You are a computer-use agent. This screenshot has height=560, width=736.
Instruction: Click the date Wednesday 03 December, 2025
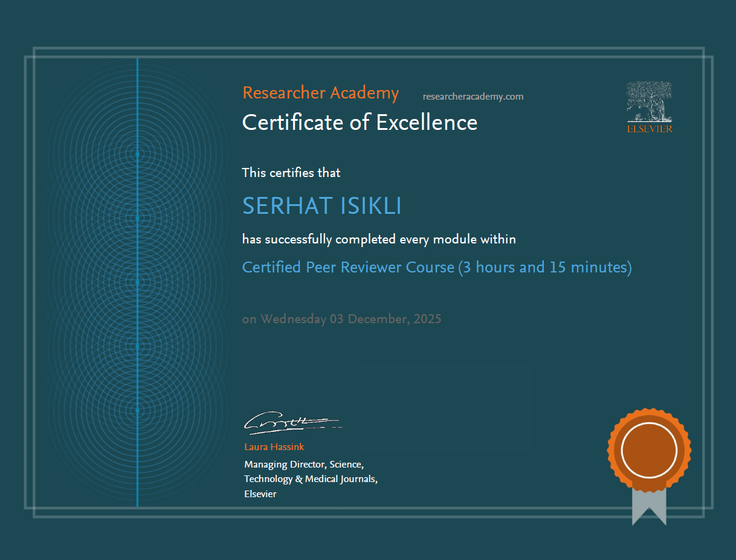point(350,319)
